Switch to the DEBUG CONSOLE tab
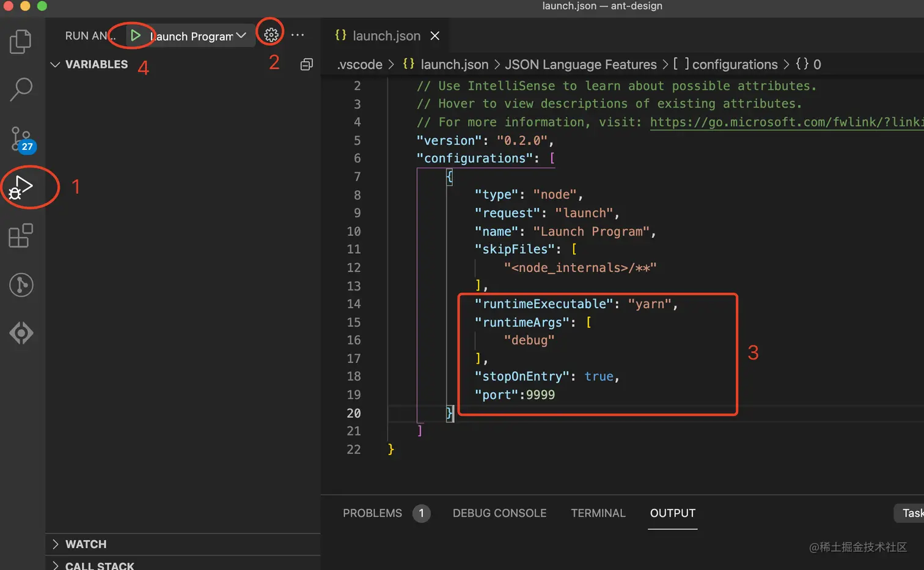The image size is (924, 570). [x=499, y=513]
